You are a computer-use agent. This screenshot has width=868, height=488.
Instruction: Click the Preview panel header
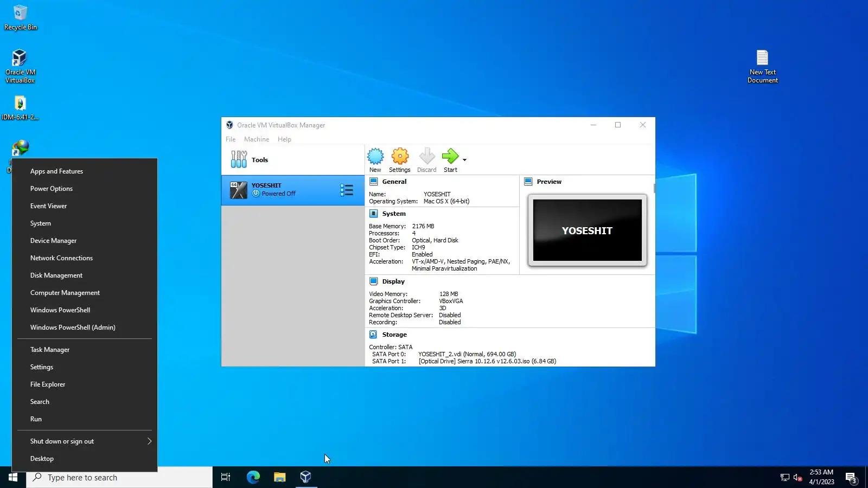point(549,182)
